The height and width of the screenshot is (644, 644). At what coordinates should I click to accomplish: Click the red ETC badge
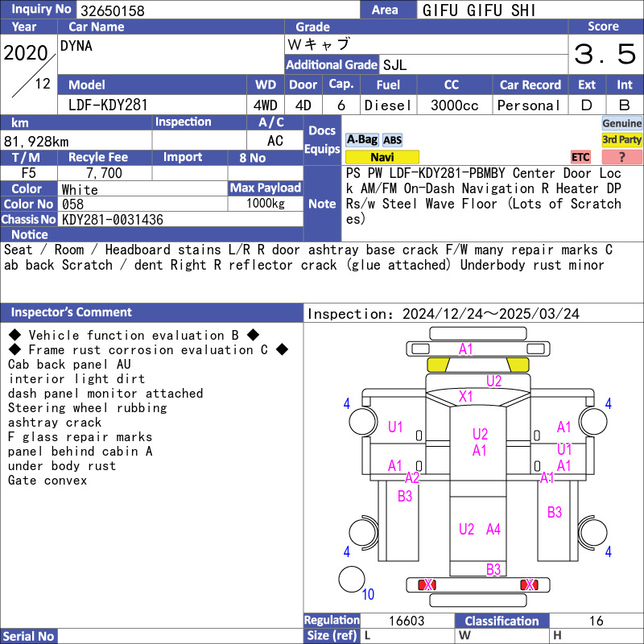tap(580, 157)
